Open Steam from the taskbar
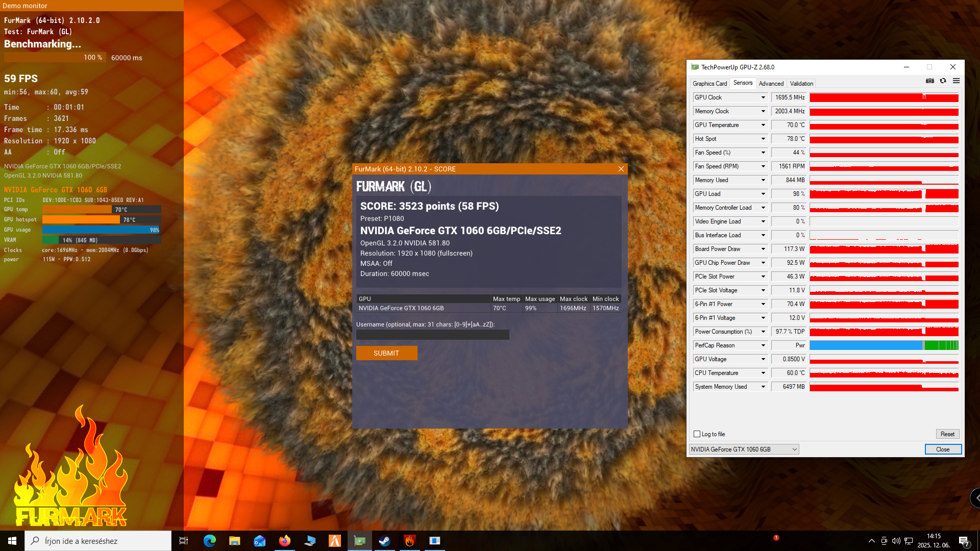 point(385,541)
